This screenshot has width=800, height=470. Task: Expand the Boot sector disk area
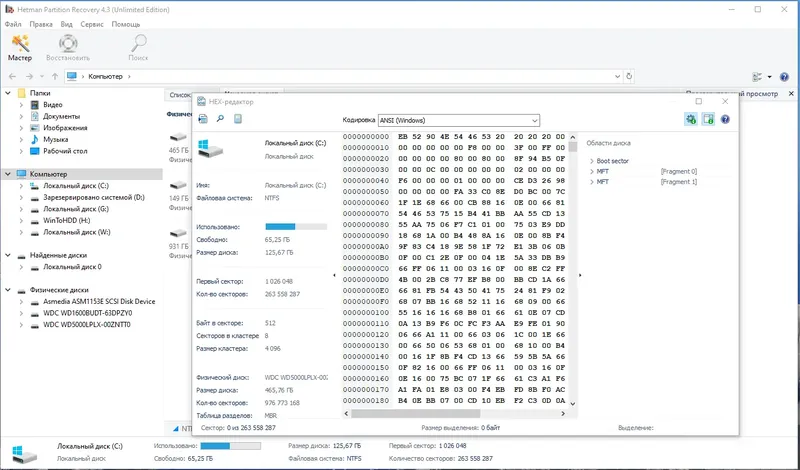pyautogui.click(x=592, y=161)
